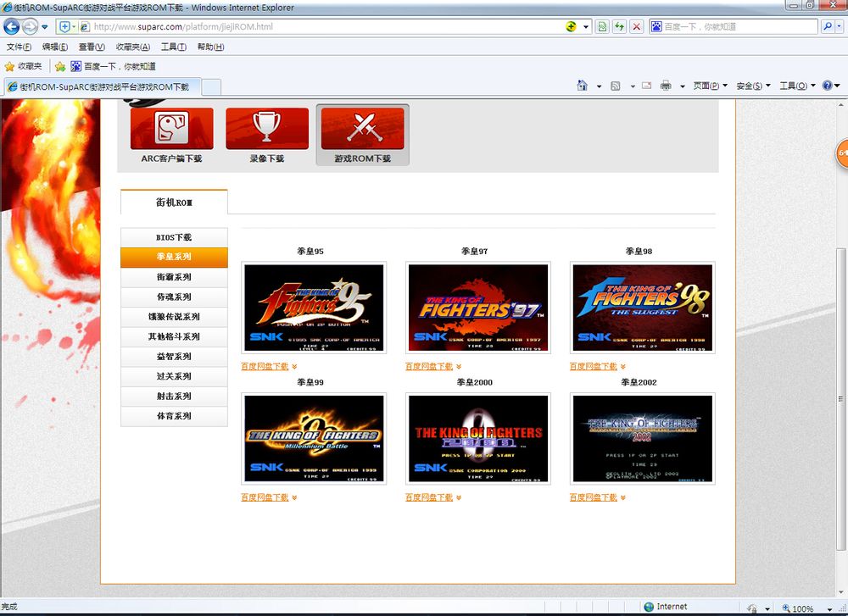Select 过关系列 in sidebar
848x616 pixels.
[x=174, y=376]
